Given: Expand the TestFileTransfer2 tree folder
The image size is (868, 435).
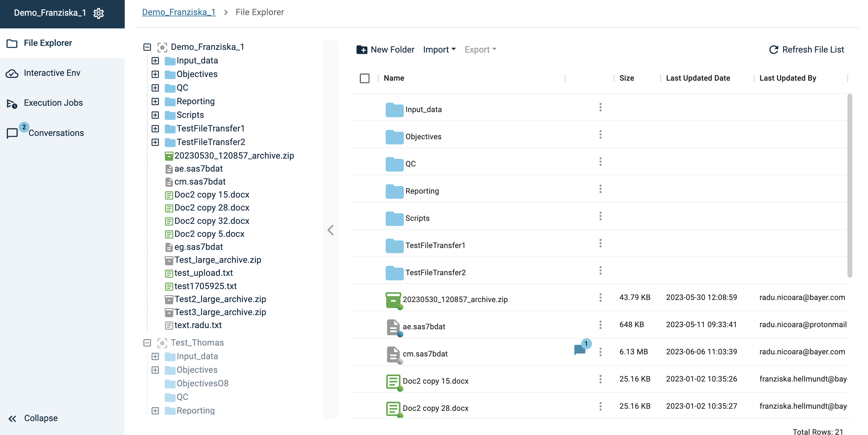Looking at the screenshot, I should 155,142.
